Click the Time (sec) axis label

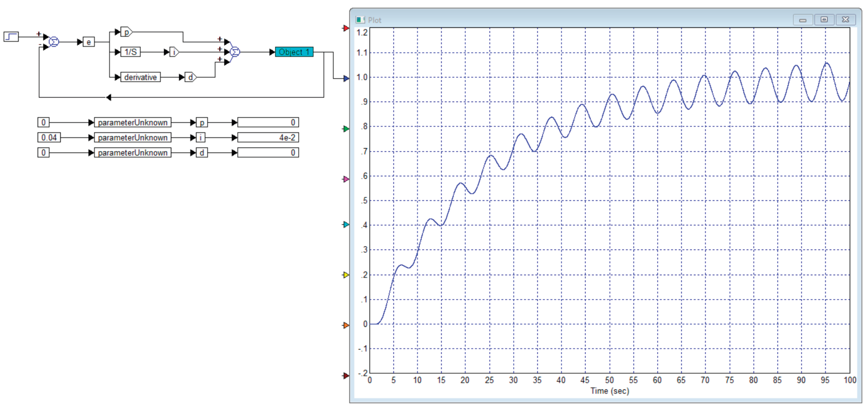pos(610,391)
